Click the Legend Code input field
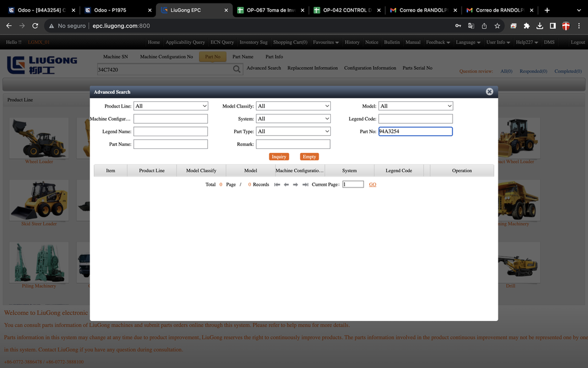Screen dimensions: 588x368 click(x=415, y=118)
